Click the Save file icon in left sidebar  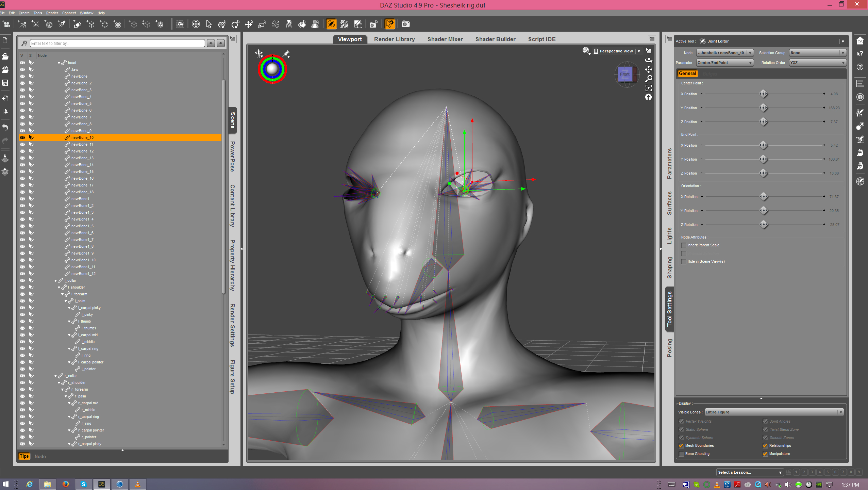pos(5,83)
